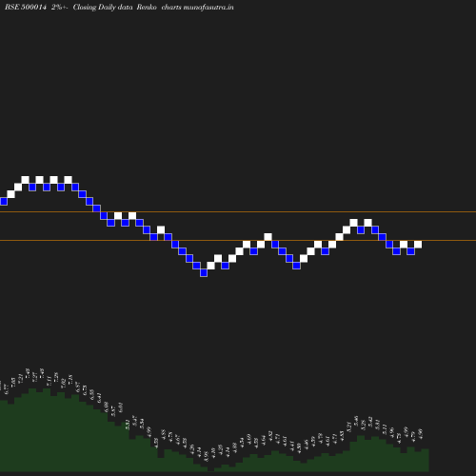The image size is (476, 476).
Task: Click the '2%+- Closing Daily data' text
Action: 92,7
